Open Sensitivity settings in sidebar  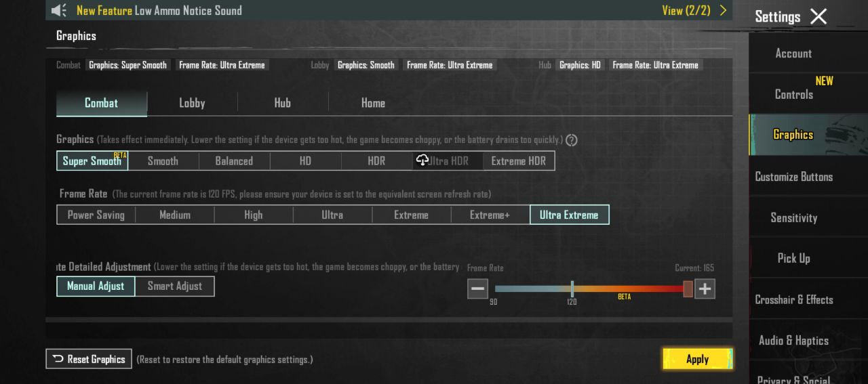coord(794,217)
